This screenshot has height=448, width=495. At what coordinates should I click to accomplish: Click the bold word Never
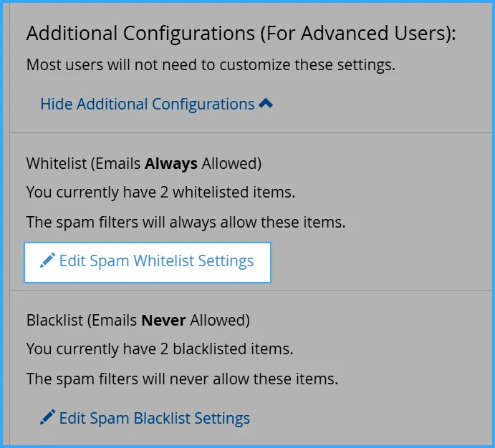pos(163,321)
